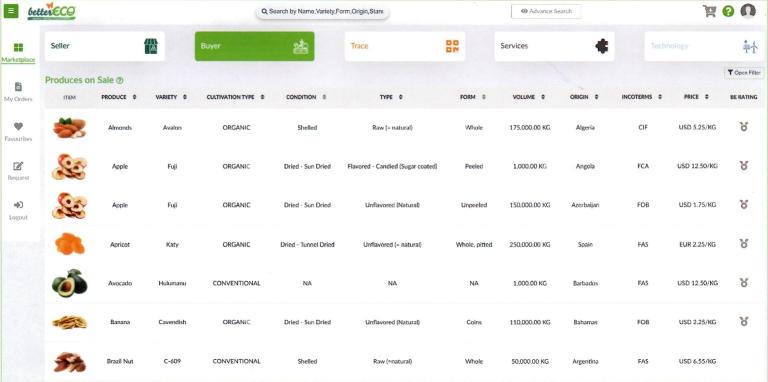
Task: Click the BE RATING column header
Action: 744,97
